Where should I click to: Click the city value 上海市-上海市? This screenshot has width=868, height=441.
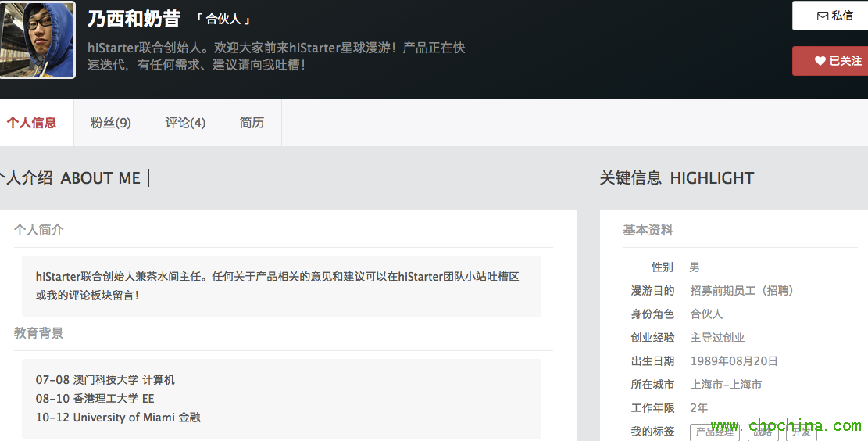[726, 385]
